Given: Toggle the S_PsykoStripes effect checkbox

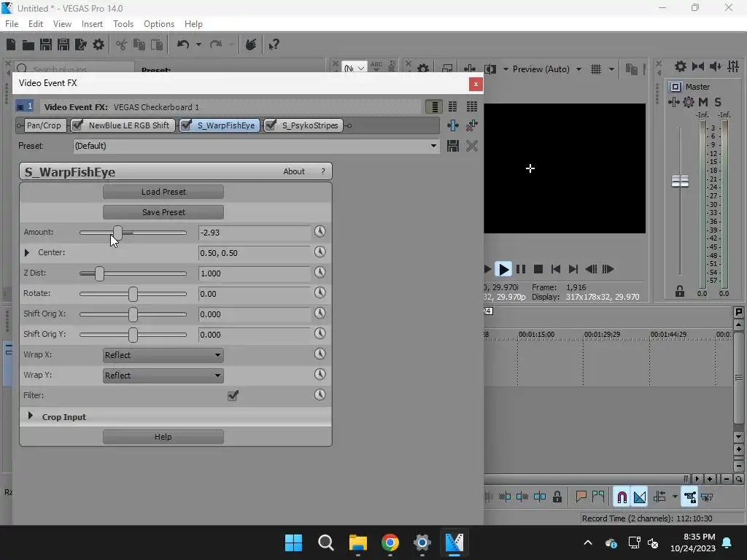Looking at the screenshot, I should pos(270,125).
